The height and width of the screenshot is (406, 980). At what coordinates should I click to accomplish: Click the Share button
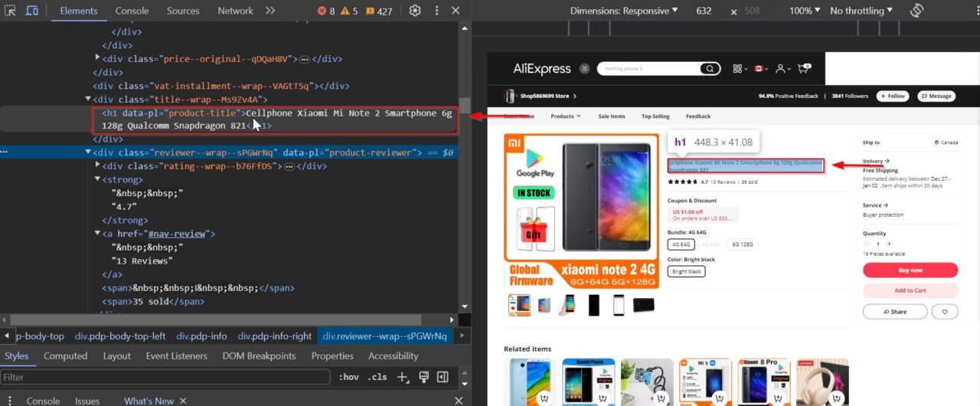click(895, 312)
